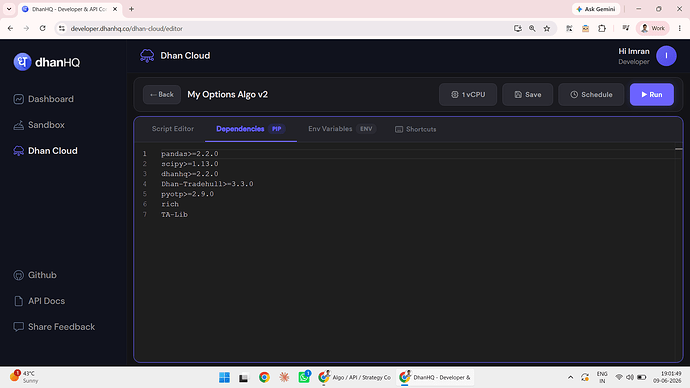Run the My Options Algo v2 script
Viewport: 690px width, 388px height.
[652, 95]
